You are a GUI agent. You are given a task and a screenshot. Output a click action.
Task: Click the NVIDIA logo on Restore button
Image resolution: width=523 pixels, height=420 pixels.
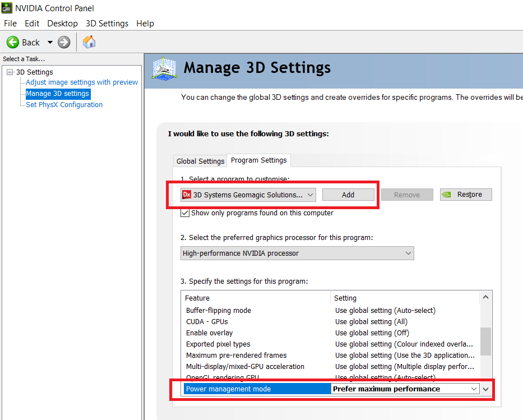pos(446,195)
